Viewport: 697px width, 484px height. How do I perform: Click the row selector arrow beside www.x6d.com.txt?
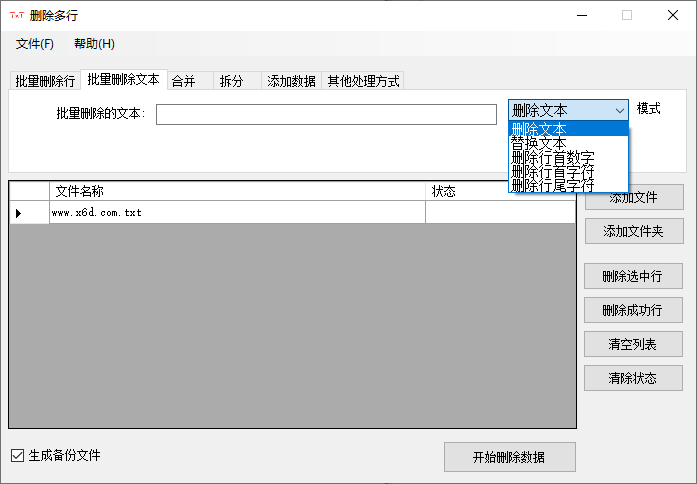pos(18,213)
